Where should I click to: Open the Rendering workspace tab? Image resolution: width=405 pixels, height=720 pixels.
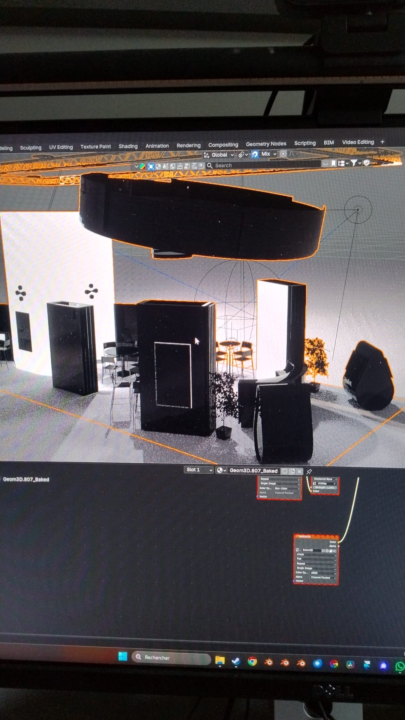tap(188, 145)
